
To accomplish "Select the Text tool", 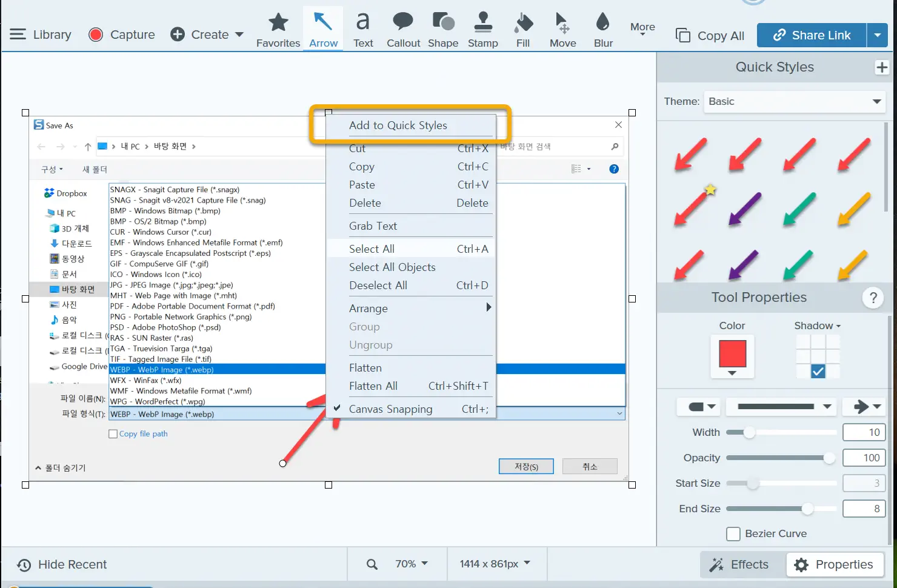I will [363, 30].
